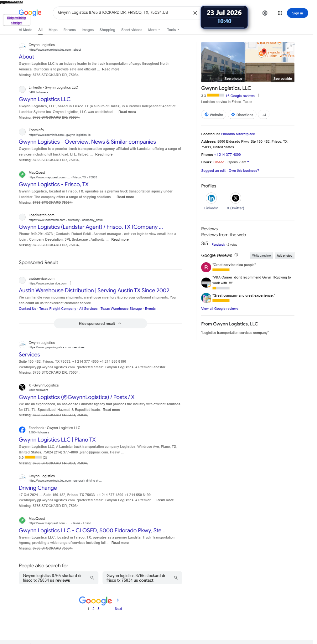Open the Google settings gear icon
Image resolution: width=317 pixels, height=644 pixels.
[265, 13]
